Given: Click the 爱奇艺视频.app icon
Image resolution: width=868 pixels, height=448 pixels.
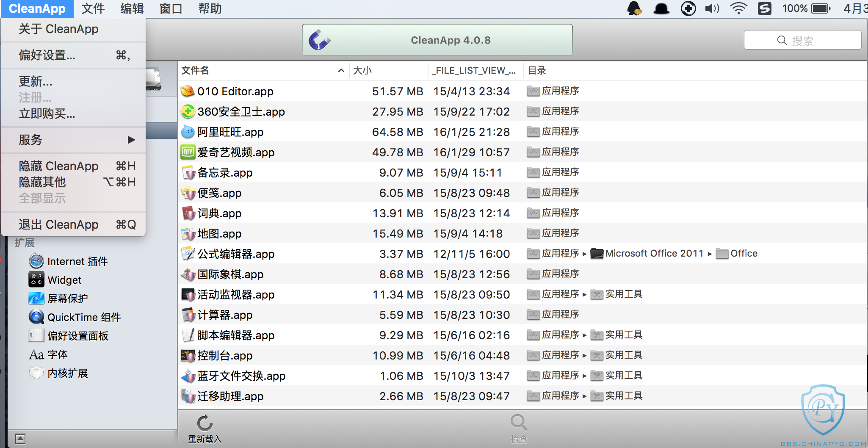Looking at the screenshot, I should coord(188,152).
